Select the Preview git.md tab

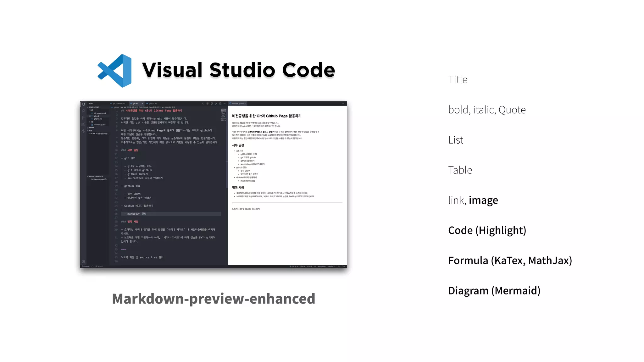pyautogui.click(x=237, y=103)
